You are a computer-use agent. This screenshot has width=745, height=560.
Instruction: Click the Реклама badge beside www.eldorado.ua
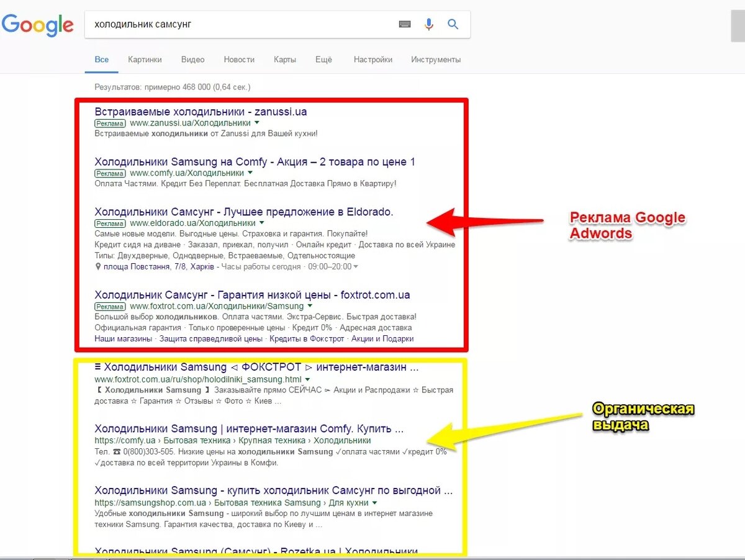point(110,224)
